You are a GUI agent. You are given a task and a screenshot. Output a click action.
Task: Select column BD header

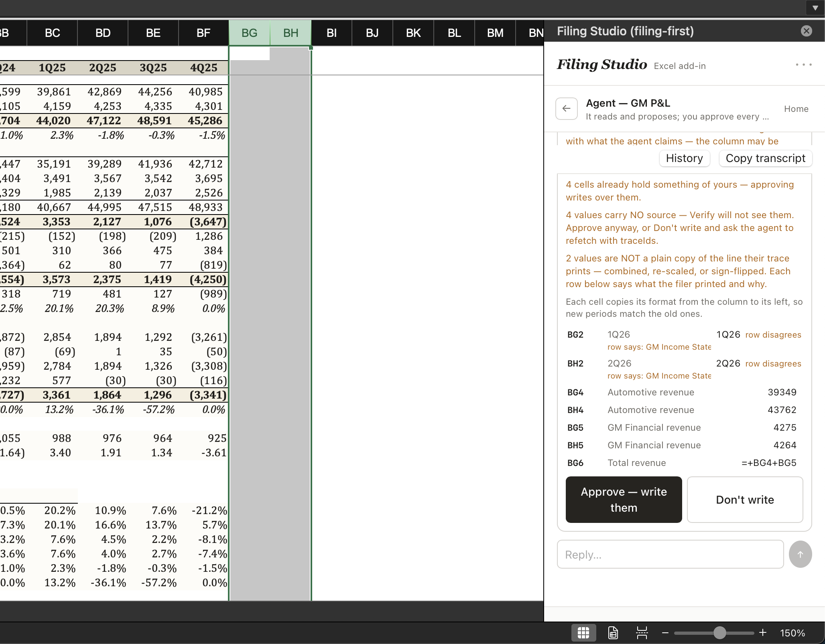point(103,33)
